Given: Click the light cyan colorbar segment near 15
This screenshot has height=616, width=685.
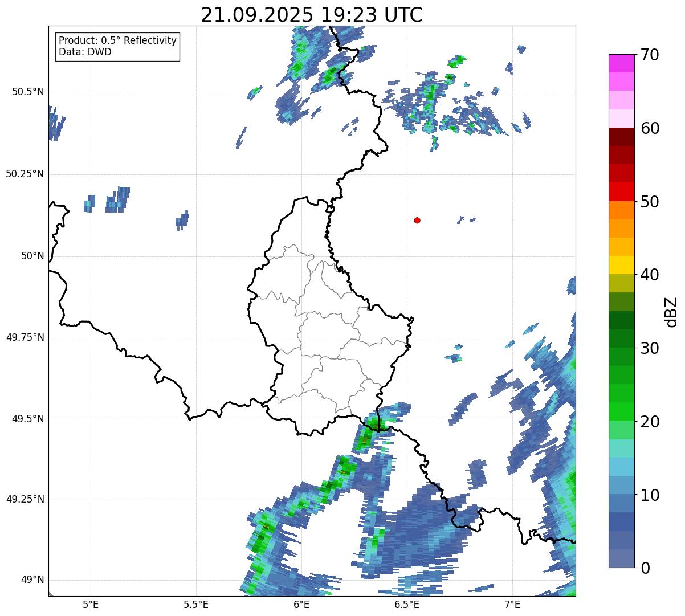Looking at the screenshot, I should click(x=621, y=448).
